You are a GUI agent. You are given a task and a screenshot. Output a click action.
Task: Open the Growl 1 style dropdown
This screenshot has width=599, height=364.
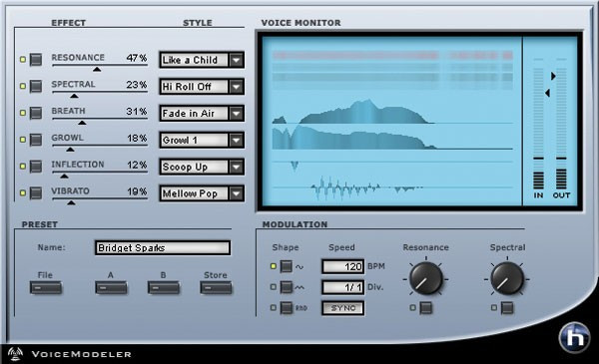coord(202,140)
